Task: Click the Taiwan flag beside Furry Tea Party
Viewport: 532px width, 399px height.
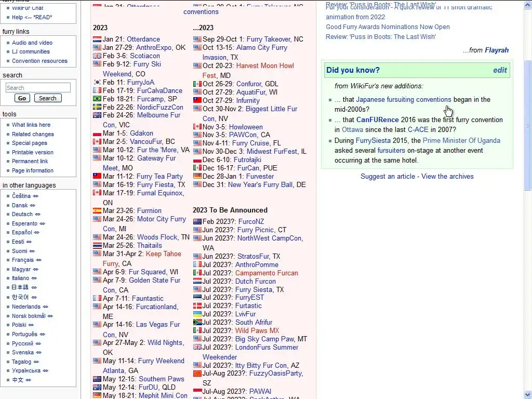Action: point(97,177)
